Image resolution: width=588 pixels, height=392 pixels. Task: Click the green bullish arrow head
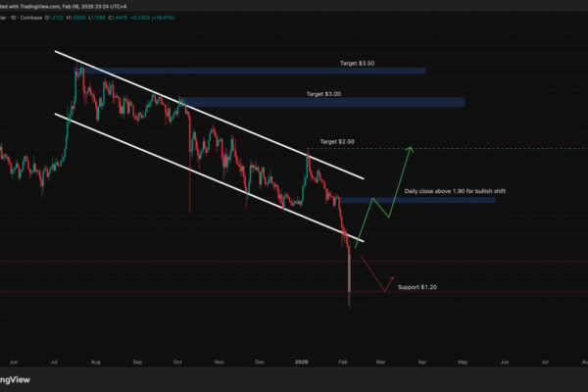pos(412,149)
